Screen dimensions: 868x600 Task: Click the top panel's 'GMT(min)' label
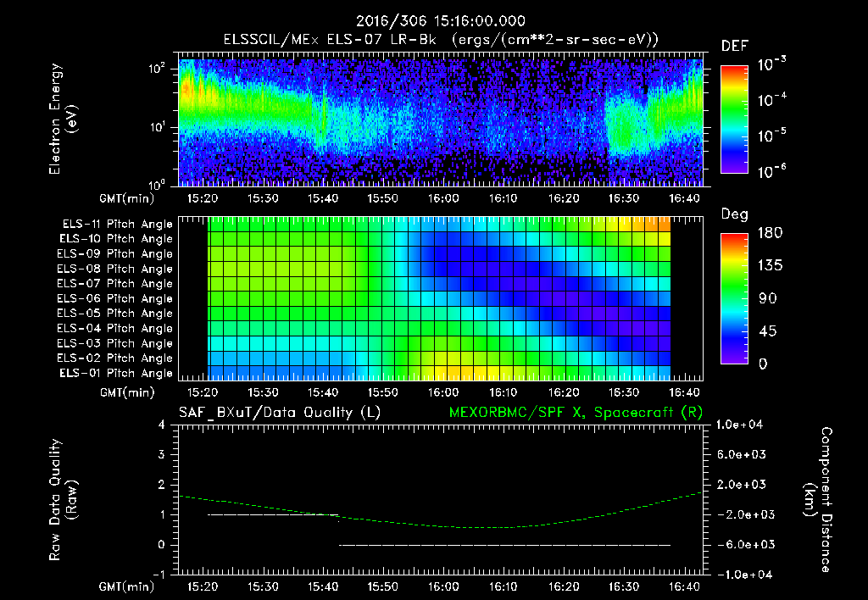127,198
